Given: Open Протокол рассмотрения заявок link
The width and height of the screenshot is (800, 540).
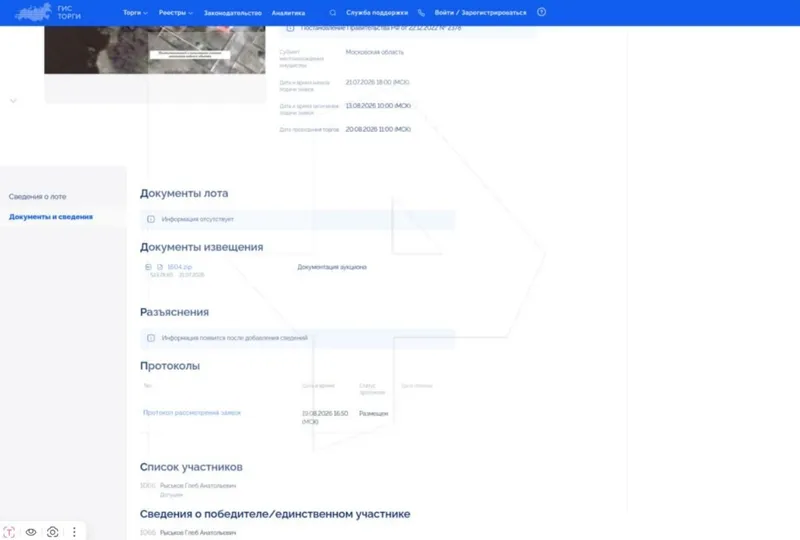Looking at the screenshot, I should click(192, 412).
